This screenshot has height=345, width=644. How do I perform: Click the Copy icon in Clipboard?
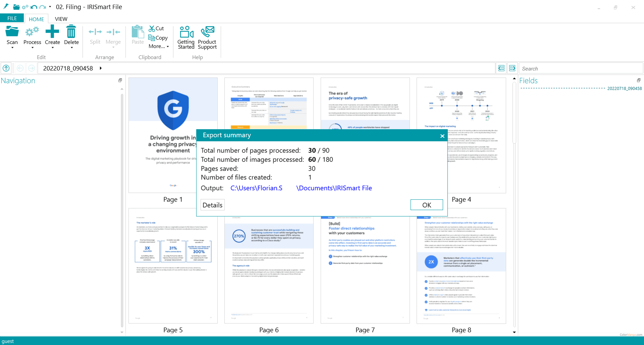click(x=151, y=38)
